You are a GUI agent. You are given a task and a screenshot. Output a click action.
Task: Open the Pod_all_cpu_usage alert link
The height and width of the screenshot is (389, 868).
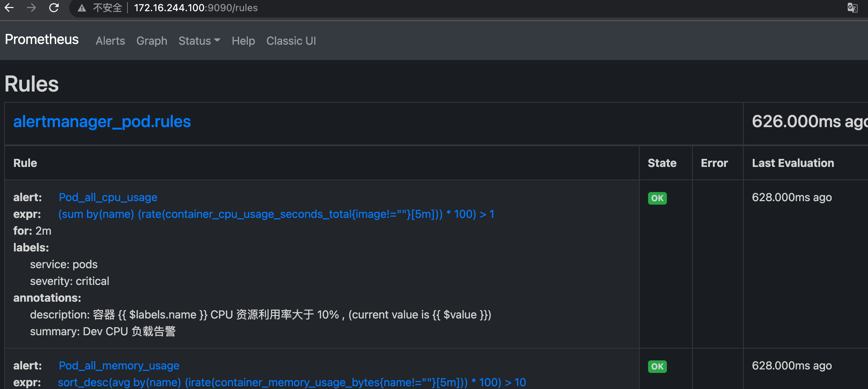click(108, 197)
